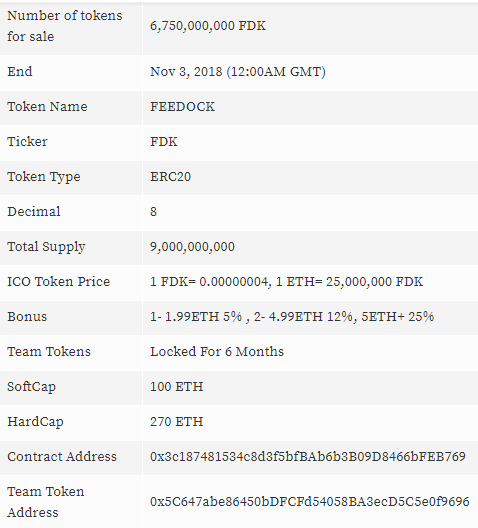Click the ICO Token Price label
Screen dimensions: 478x528
click(x=59, y=282)
